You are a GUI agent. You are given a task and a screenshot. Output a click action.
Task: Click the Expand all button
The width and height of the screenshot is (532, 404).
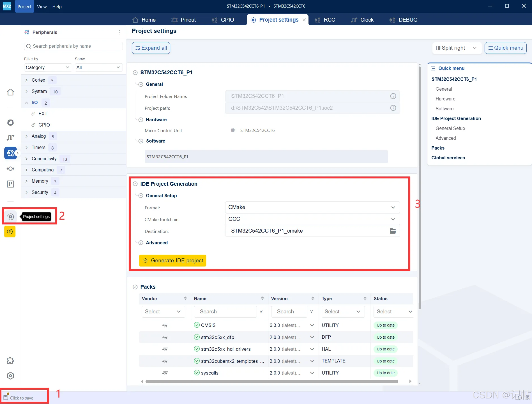click(151, 48)
